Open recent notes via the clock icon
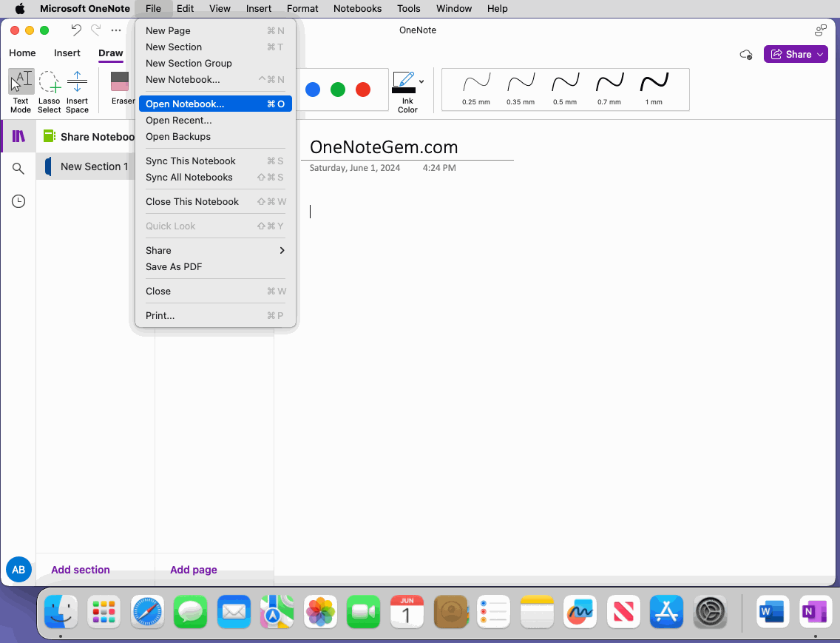840x643 pixels. pyautogui.click(x=18, y=201)
